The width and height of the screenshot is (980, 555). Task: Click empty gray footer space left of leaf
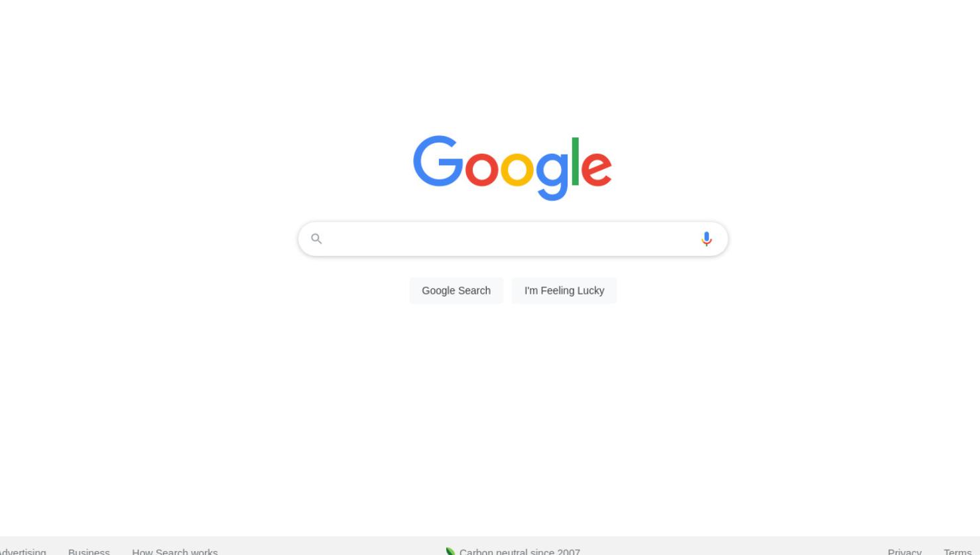[332, 546]
